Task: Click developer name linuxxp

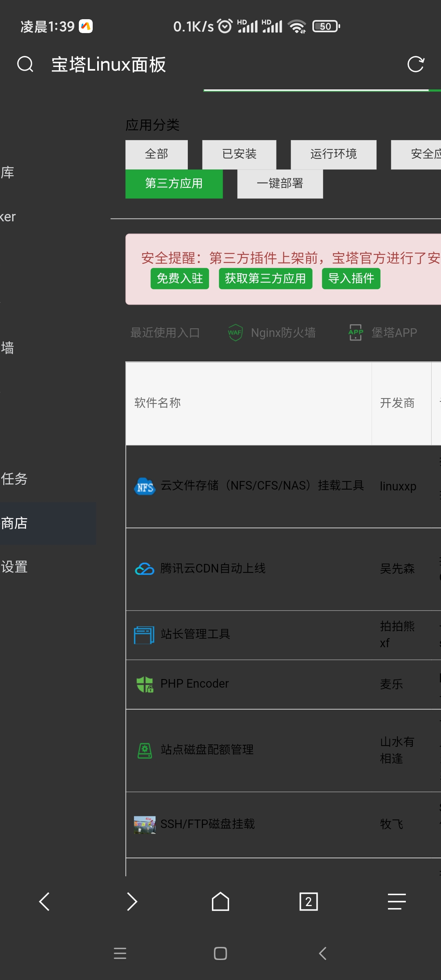Action: (x=398, y=486)
